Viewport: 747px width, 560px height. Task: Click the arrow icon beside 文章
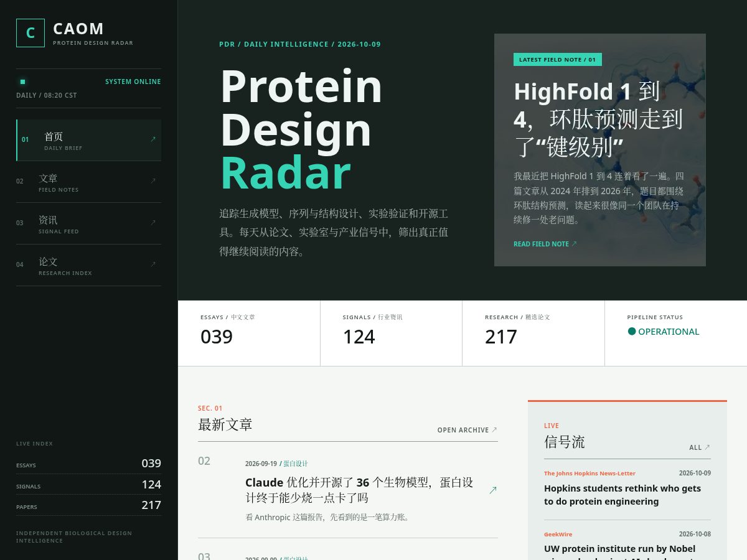[153, 181]
